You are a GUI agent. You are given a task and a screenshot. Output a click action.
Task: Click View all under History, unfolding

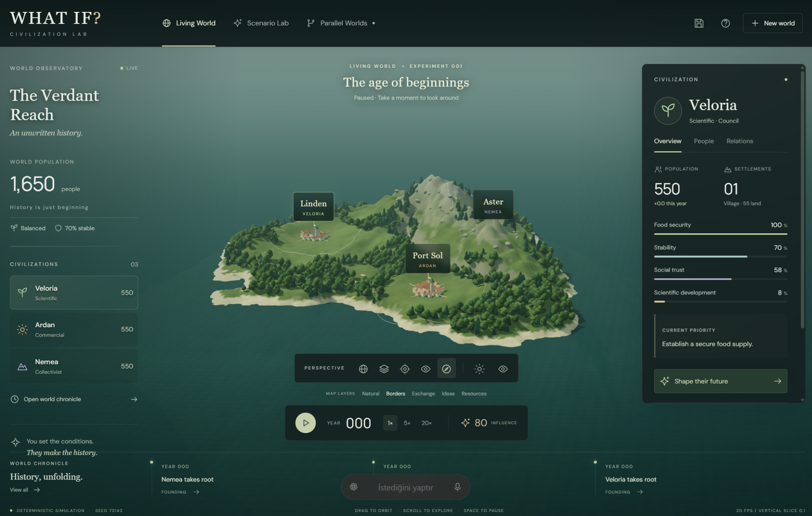click(x=25, y=490)
